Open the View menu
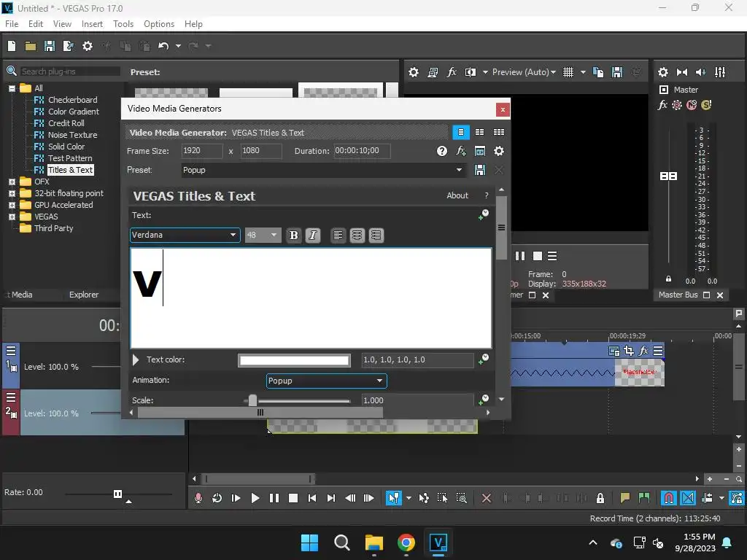The height and width of the screenshot is (560, 747). pyautogui.click(x=62, y=24)
